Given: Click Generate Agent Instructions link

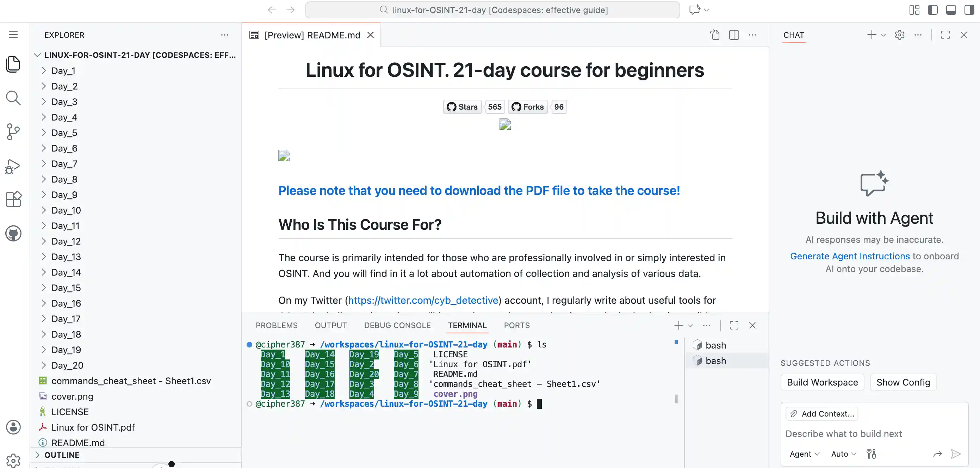Looking at the screenshot, I should (x=850, y=256).
